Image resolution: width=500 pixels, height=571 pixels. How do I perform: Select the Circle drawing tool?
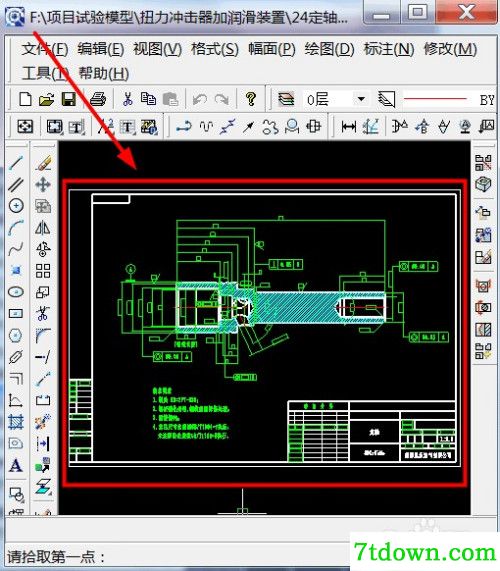pos(16,206)
